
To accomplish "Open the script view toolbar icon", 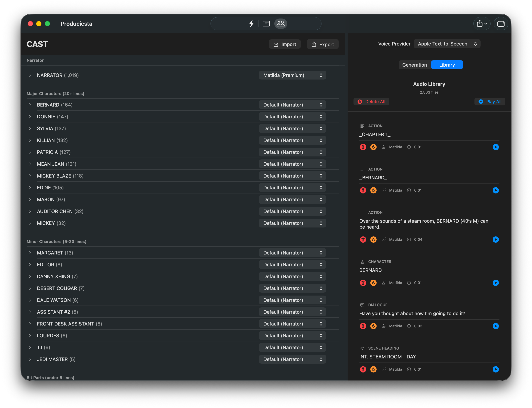I will 266,23.
